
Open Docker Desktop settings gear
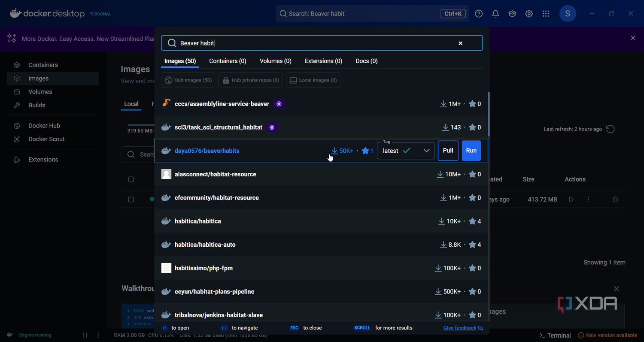[x=529, y=14]
